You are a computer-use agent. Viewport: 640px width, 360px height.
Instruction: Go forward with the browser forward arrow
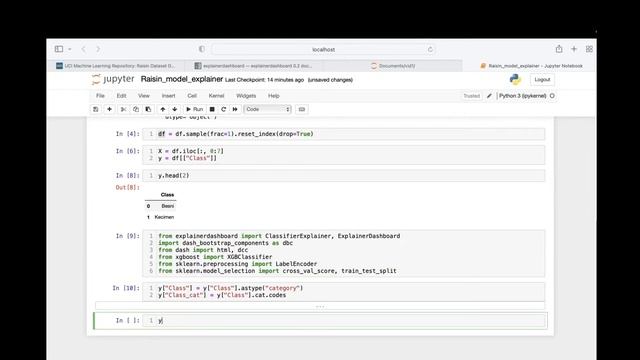click(98, 49)
